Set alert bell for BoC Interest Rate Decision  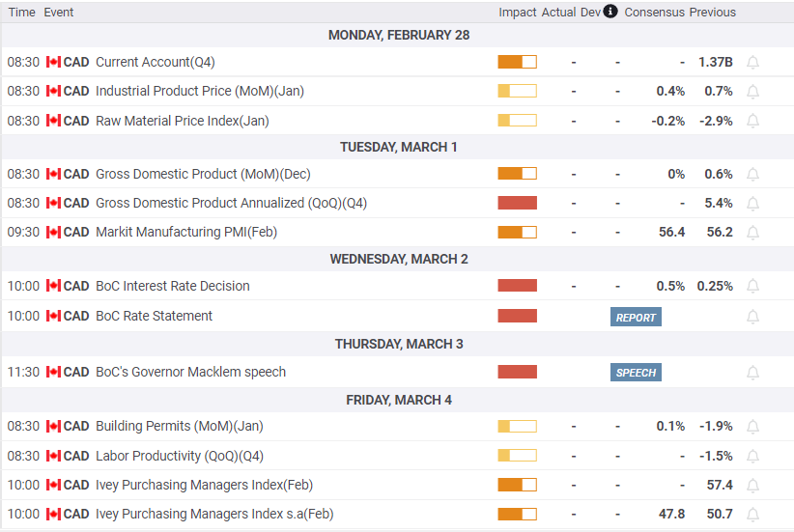(753, 286)
